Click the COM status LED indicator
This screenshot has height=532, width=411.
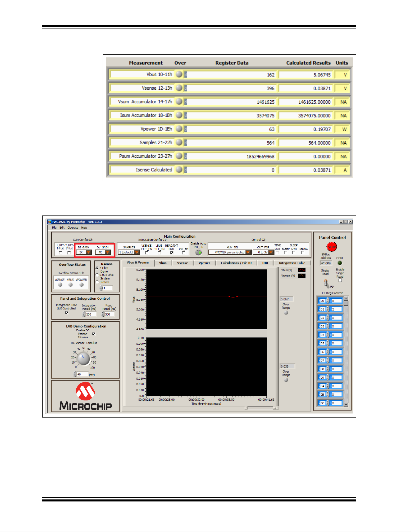pyautogui.click(x=340, y=263)
